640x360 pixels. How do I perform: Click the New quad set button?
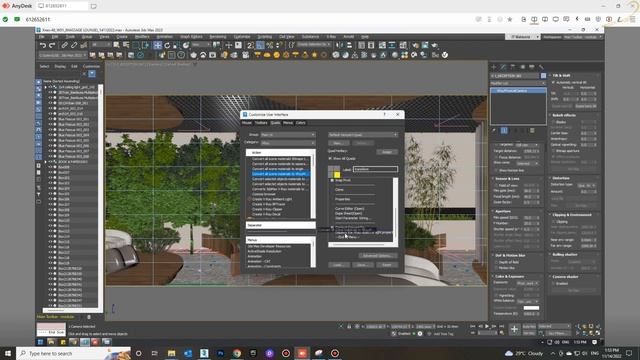[x=338, y=143]
